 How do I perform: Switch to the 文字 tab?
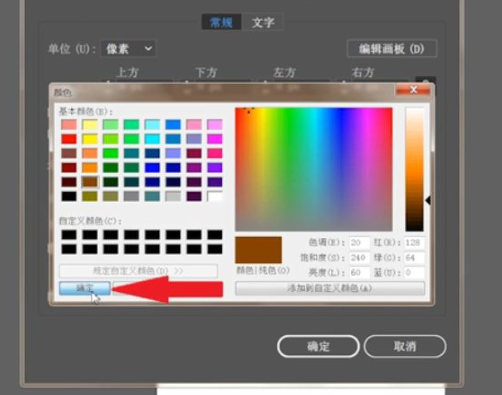click(263, 22)
